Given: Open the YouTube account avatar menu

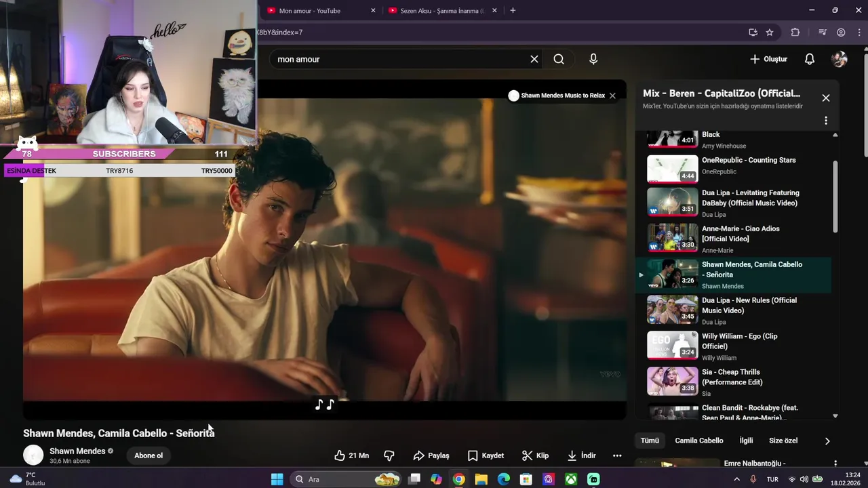Looking at the screenshot, I should coord(840,59).
